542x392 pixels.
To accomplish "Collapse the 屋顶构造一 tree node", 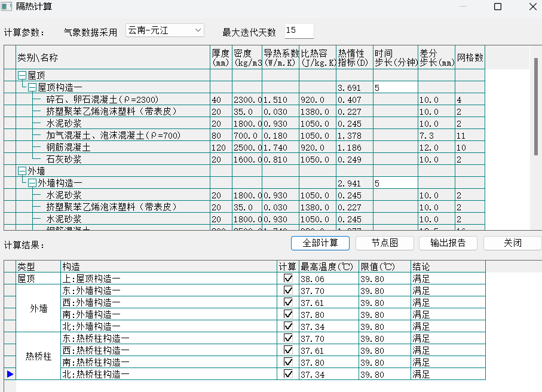I will click(32, 87).
